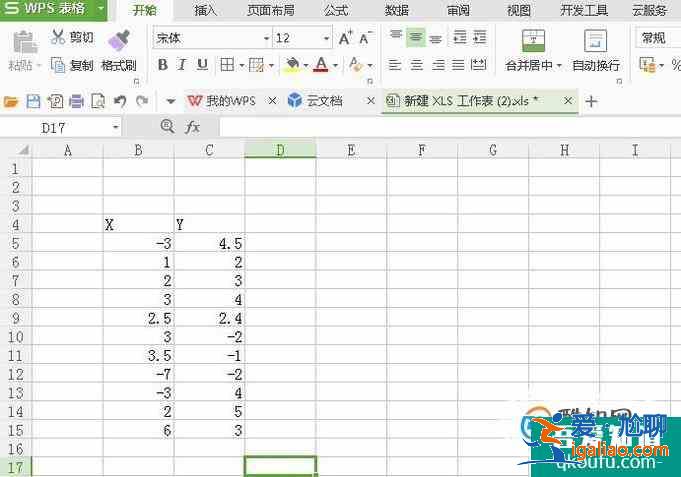This screenshot has height=477, width=681.
Task: Click the draw border grid icon
Action: click(x=256, y=65)
